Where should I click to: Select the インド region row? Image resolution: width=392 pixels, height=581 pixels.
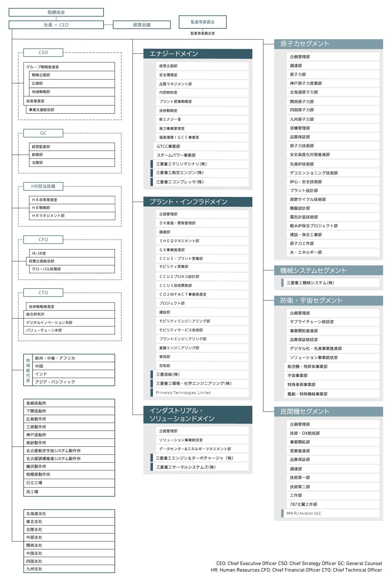(x=74, y=374)
